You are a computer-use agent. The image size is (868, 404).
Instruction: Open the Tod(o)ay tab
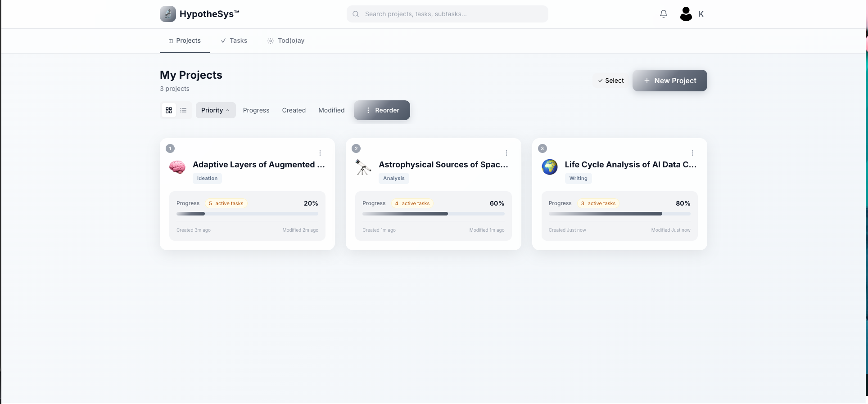(x=286, y=40)
